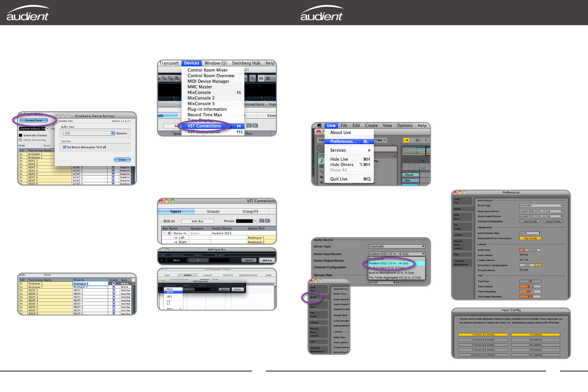The height and width of the screenshot is (392, 588).
Task: Open the 1 Bar quantization dropdown in Live
Action: point(381,140)
